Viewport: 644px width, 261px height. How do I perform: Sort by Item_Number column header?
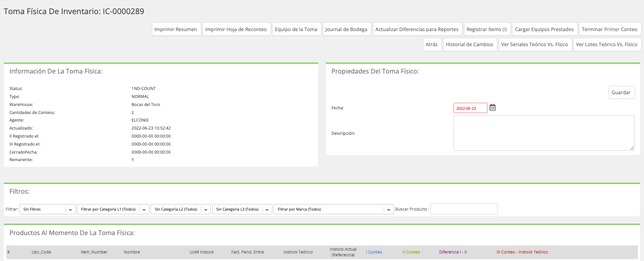pos(94,252)
